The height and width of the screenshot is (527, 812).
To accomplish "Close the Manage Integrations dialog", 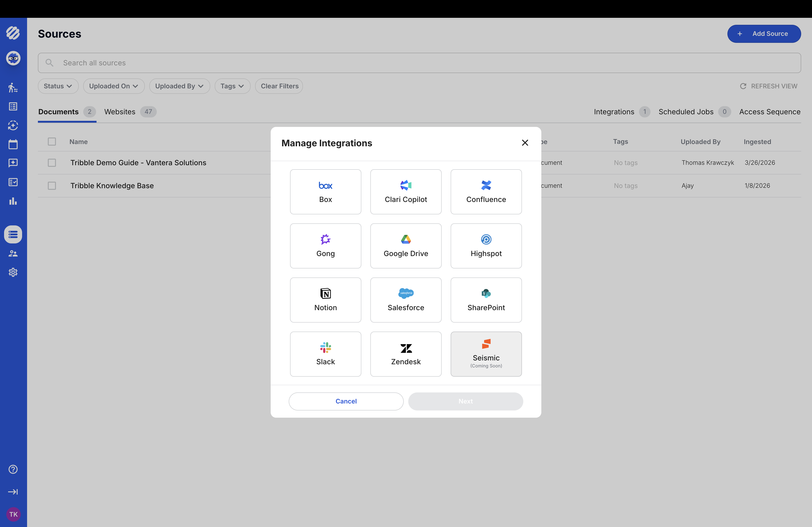I will click(x=525, y=143).
